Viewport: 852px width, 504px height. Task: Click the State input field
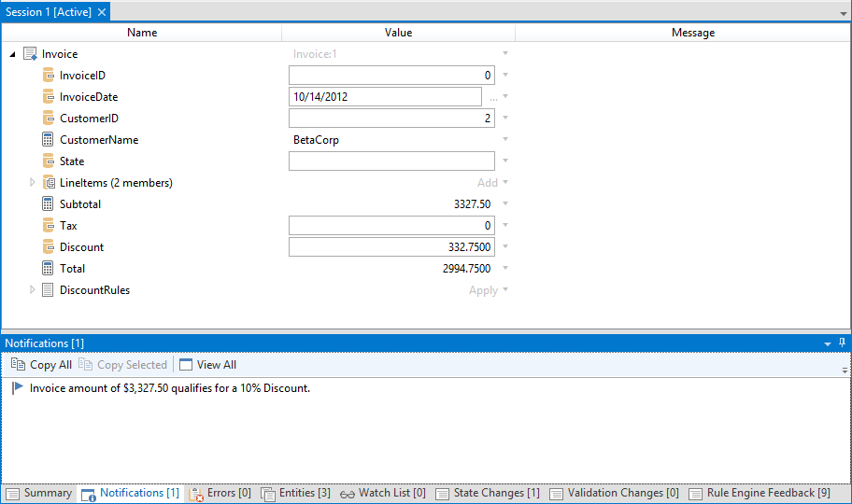click(391, 161)
